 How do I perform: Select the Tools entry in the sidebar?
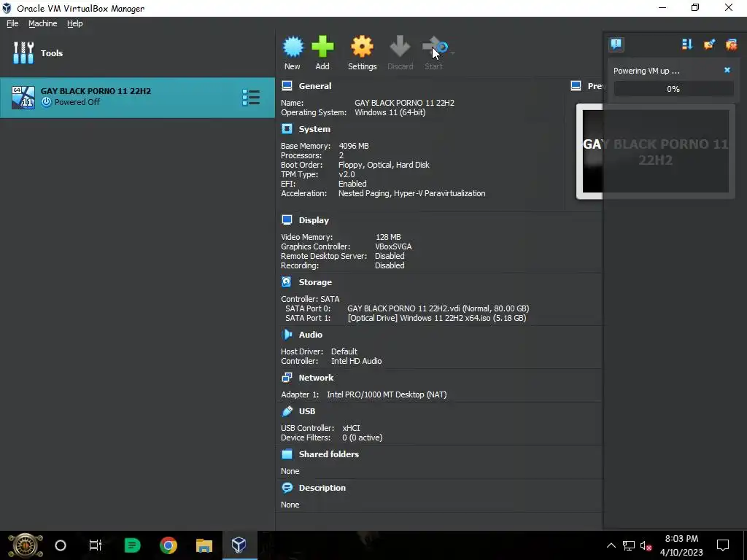coord(137,52)
